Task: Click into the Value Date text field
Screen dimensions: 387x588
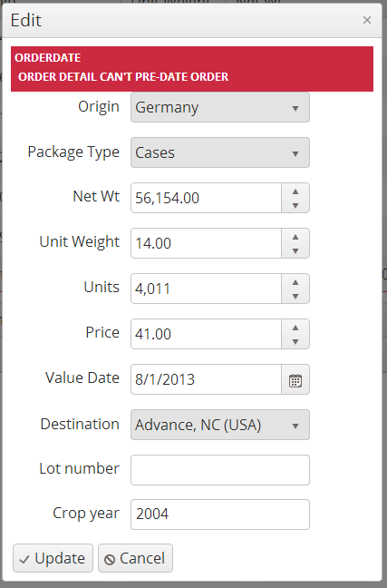Action: (x=206, y=379)
